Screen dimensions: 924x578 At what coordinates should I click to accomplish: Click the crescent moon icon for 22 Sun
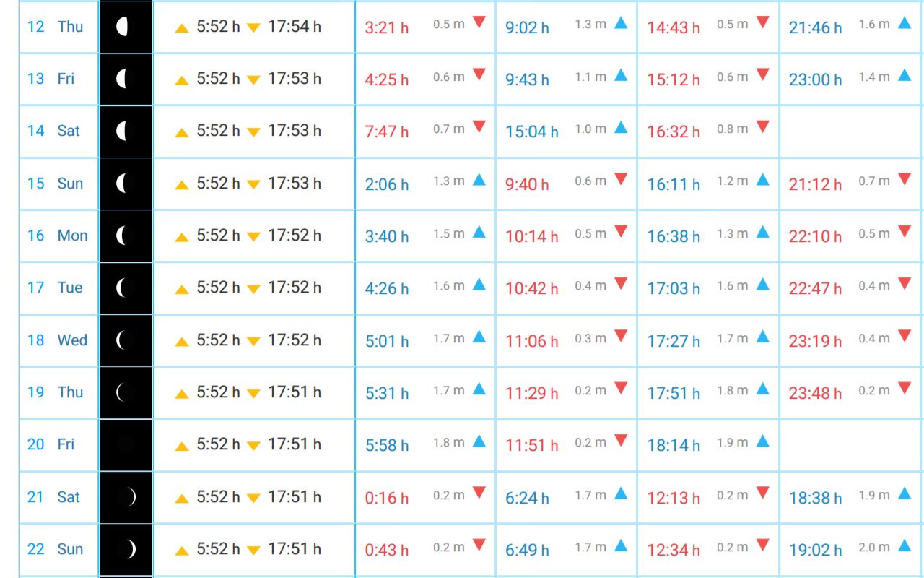(x=129, y=549)
